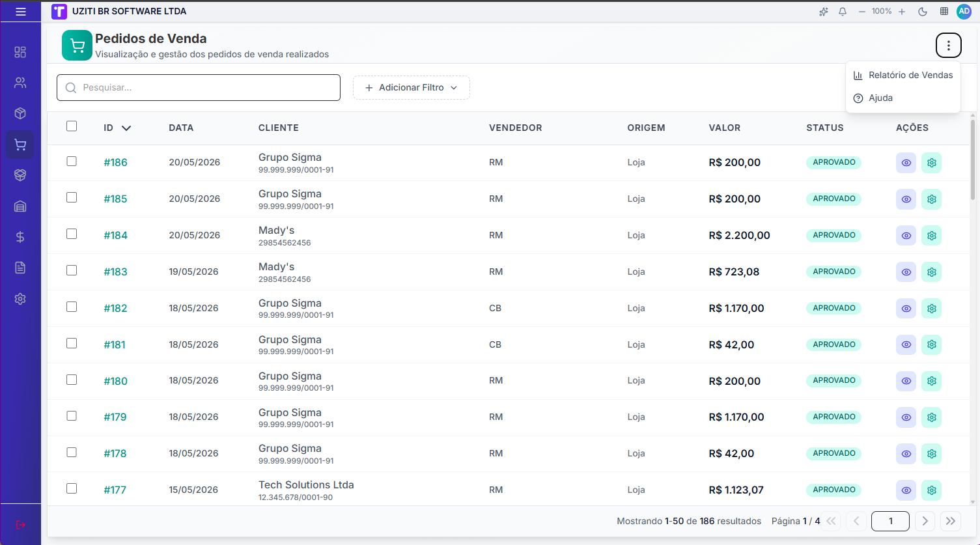Screen dimensions: 980x545
Task: View order #186 with eye icon
Action: (906, 163)
